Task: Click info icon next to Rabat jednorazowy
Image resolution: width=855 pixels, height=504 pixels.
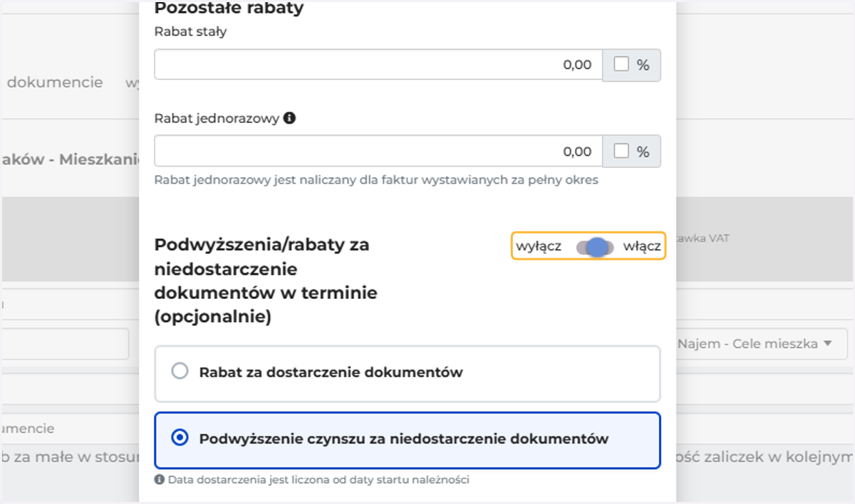Action: point(289,118)
